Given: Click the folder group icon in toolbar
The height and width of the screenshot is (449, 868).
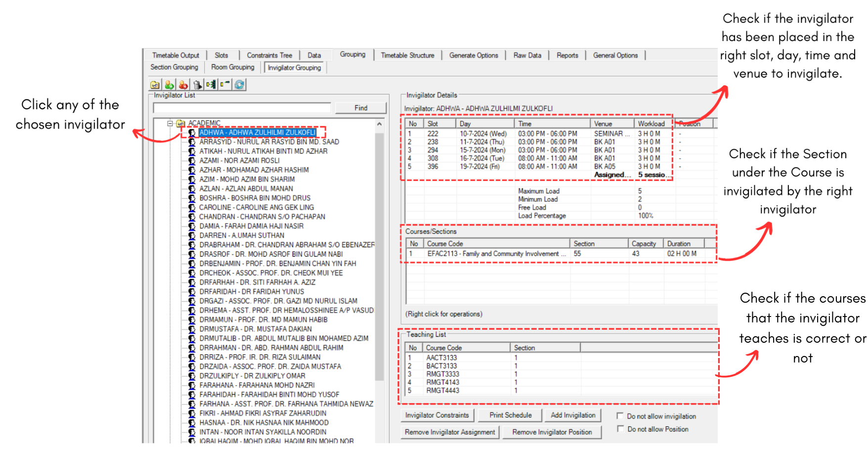Looking at the screenshot, I should tap(155, 85).
